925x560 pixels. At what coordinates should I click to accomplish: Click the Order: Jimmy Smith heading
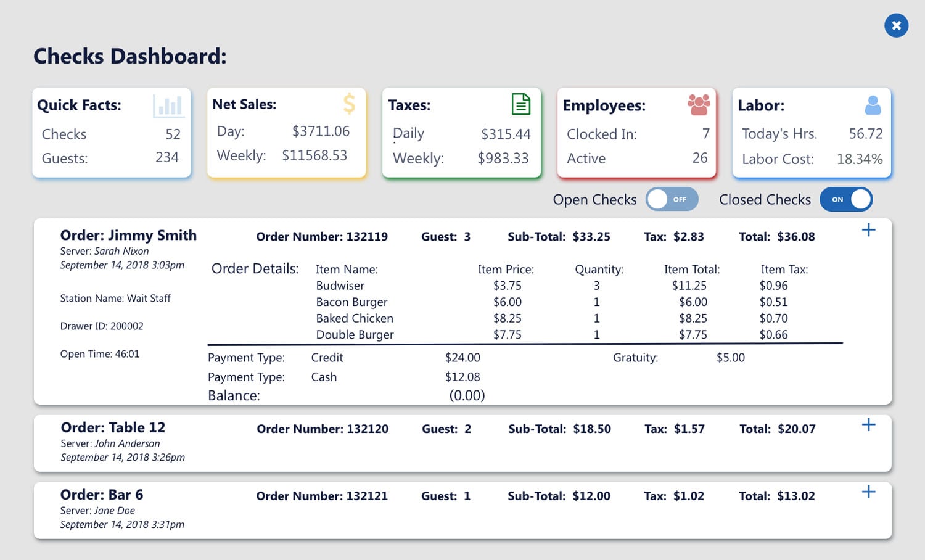[128, 235]
